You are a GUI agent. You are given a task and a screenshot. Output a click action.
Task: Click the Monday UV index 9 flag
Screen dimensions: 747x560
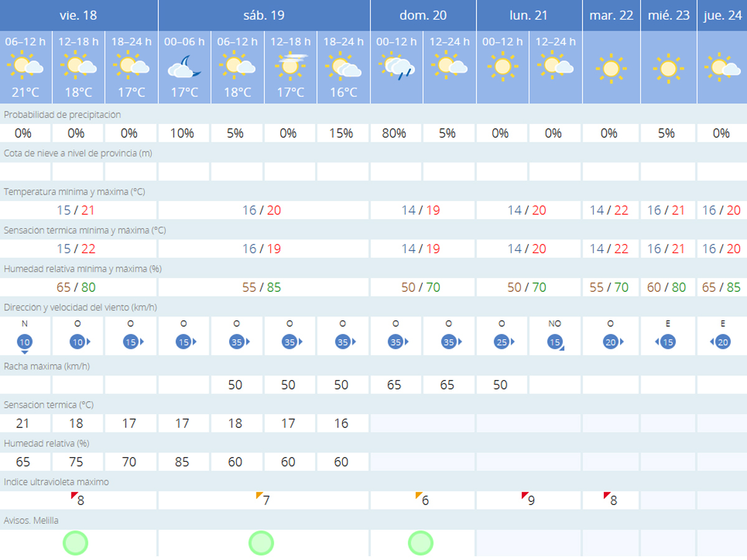(x=525, y=495)
